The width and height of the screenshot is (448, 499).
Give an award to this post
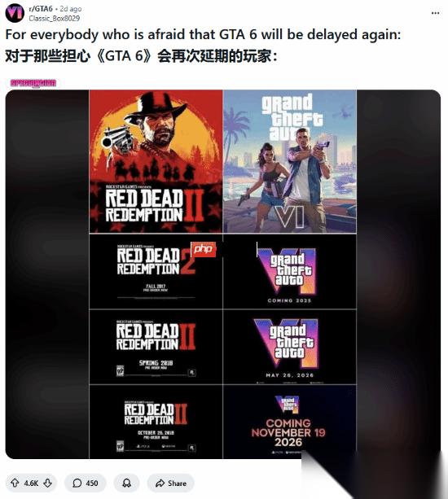[126, 483]
